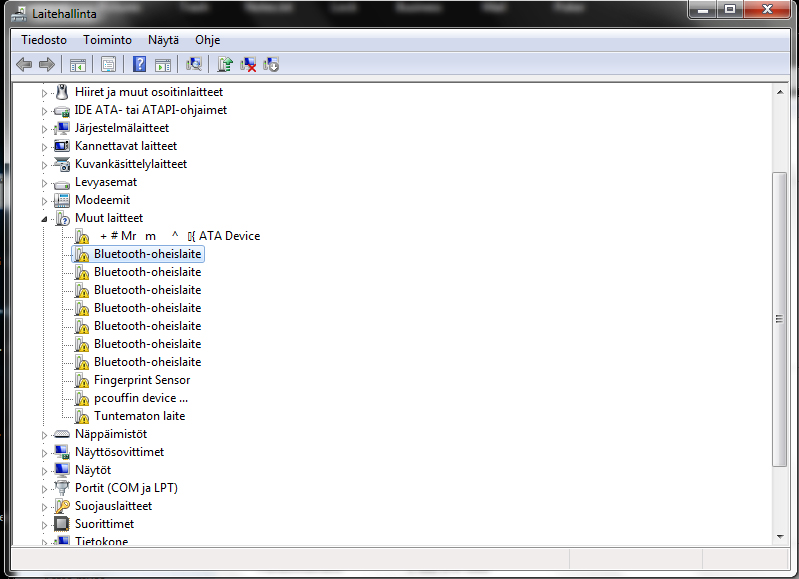Click the mouse icon beside Hiiret category
799x579 pixels.
click(x=62, y=92)
